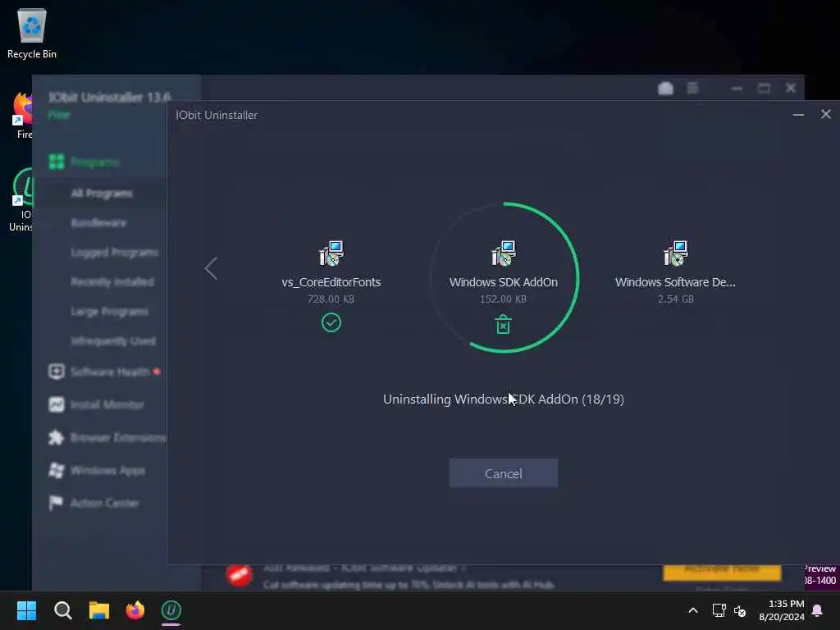
Task: Click the 2.54 GB size value
Action: [x=676, y=299]
